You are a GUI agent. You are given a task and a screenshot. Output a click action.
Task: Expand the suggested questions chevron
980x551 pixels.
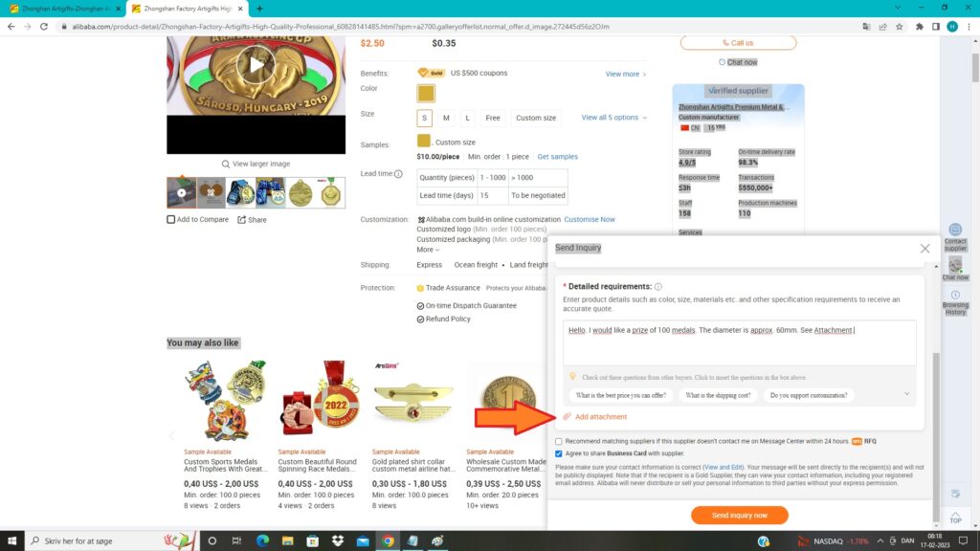906,394
